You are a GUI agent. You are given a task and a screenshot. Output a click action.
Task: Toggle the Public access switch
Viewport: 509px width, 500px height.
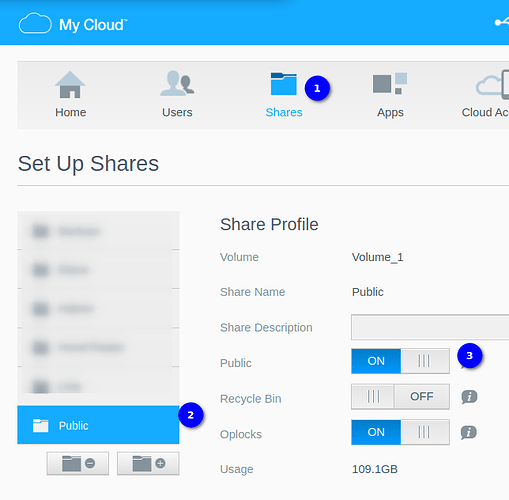point(400,361)
